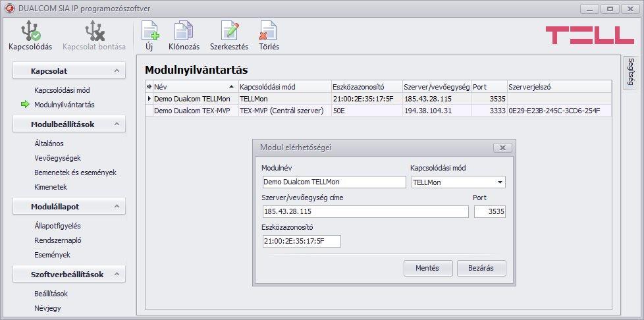Viewport: 644px width, 320px height.
Task: Open Beállítások page
Action: (51, 294)
